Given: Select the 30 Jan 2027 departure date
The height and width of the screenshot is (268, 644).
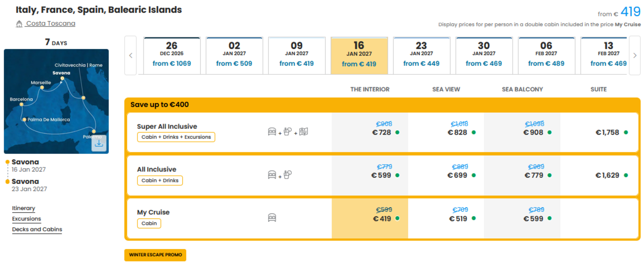Looking at the screenshot, I should pyautogui.click(x=484, y=56).
